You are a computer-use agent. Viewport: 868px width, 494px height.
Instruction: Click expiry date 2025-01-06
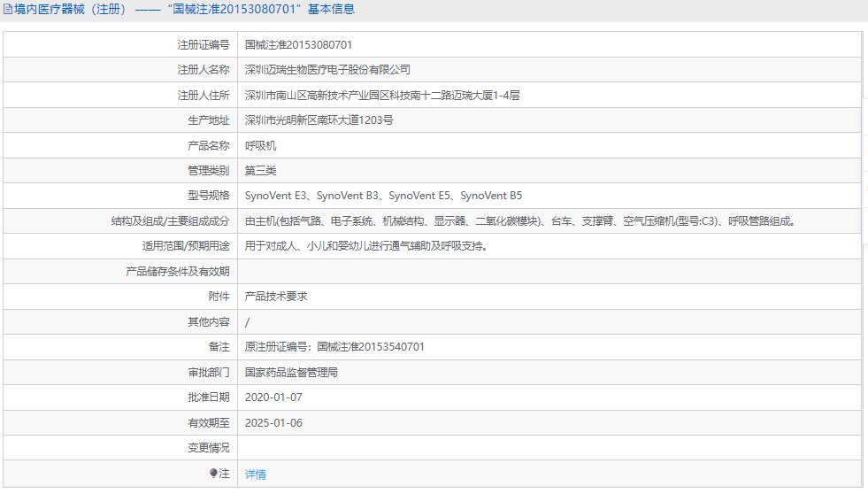[273, 422]
